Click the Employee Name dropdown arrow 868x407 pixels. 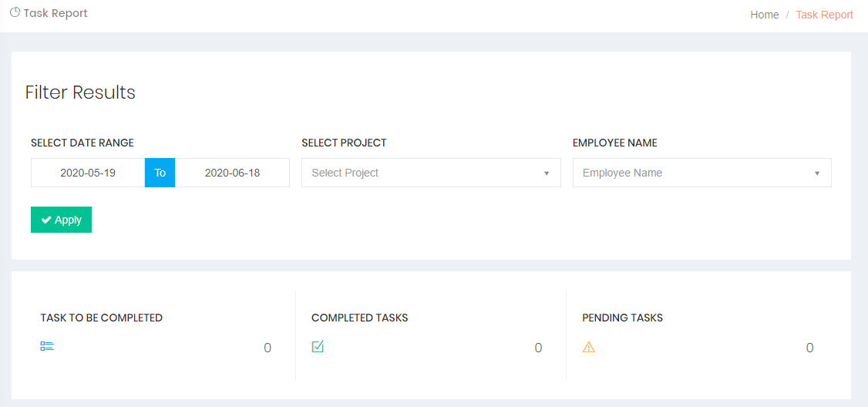point(817,173)
